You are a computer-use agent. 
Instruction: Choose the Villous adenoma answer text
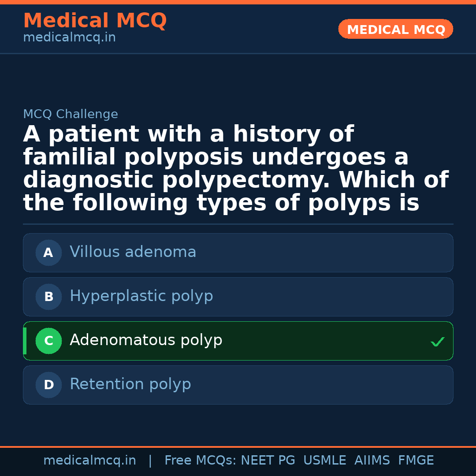[133, 252]
